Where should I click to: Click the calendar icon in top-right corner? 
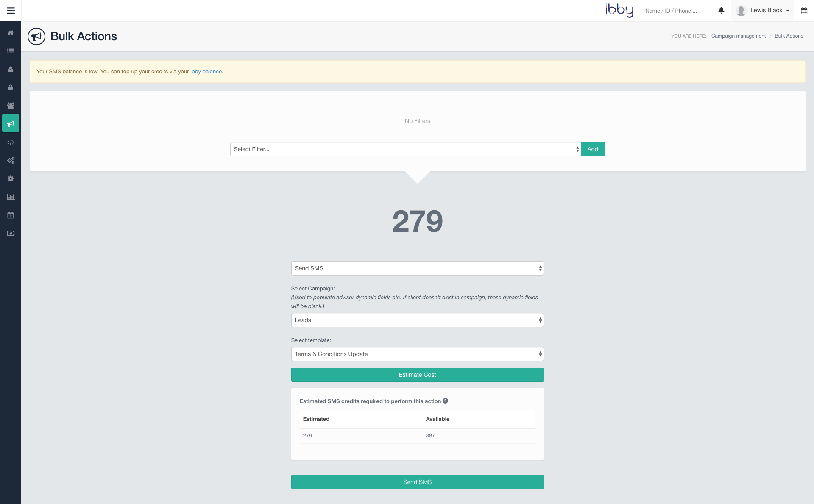coord(804,11)
